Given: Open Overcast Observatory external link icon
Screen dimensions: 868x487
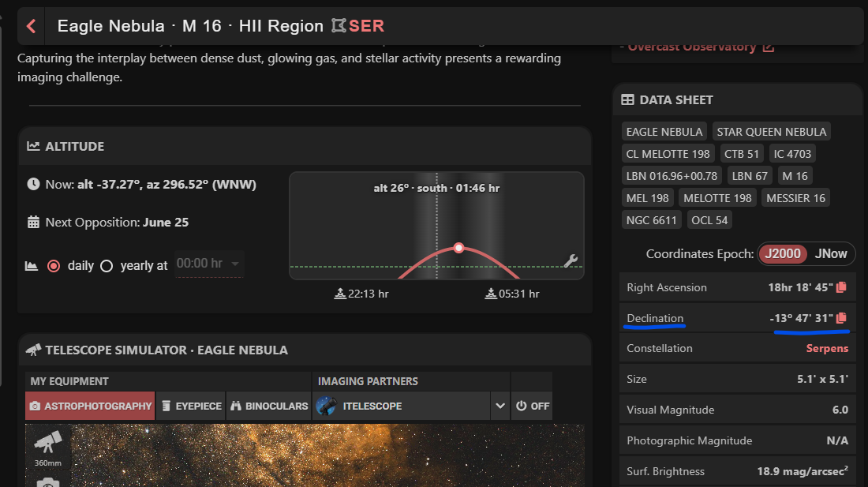Looking at the screenshot, I should 768,47.
